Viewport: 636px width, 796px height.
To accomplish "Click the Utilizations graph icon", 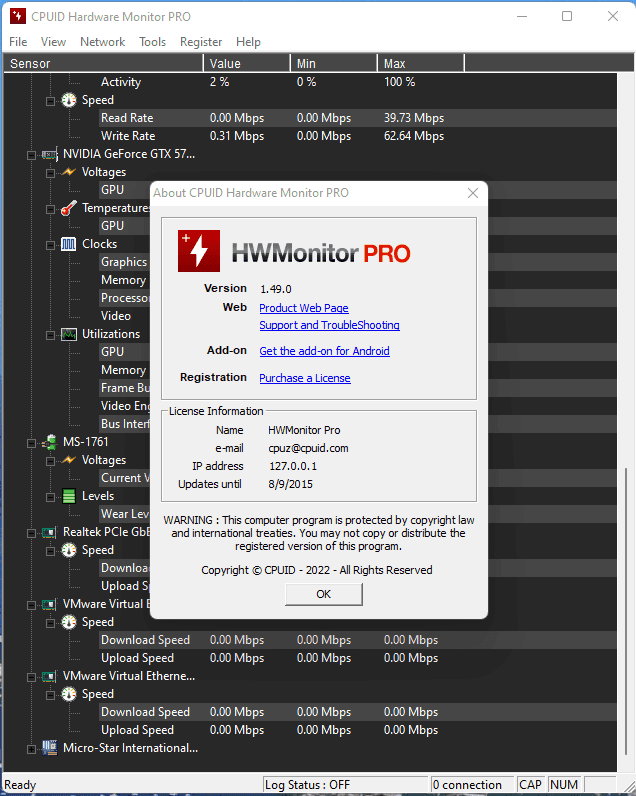I will [x=68, y=334].
